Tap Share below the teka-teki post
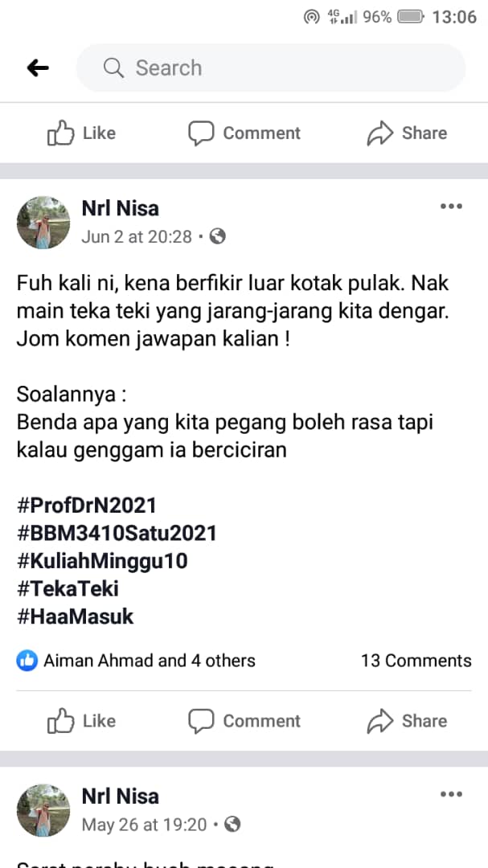488x868 pixels. 407,721
